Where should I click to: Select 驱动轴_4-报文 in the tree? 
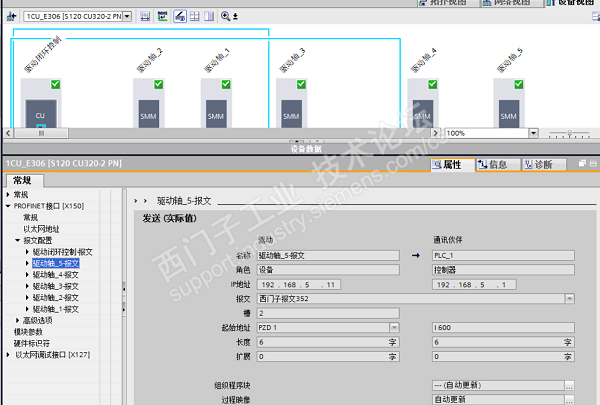pyautogui.click(x=56, y=275)
